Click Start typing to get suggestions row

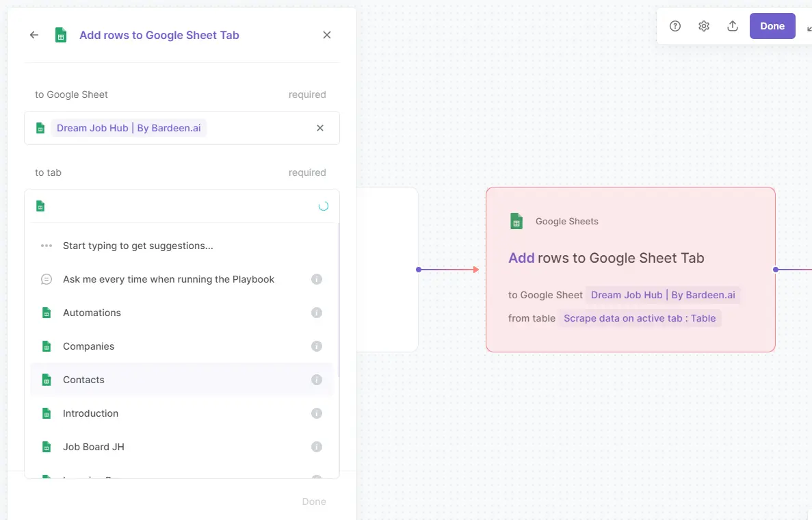182,246
